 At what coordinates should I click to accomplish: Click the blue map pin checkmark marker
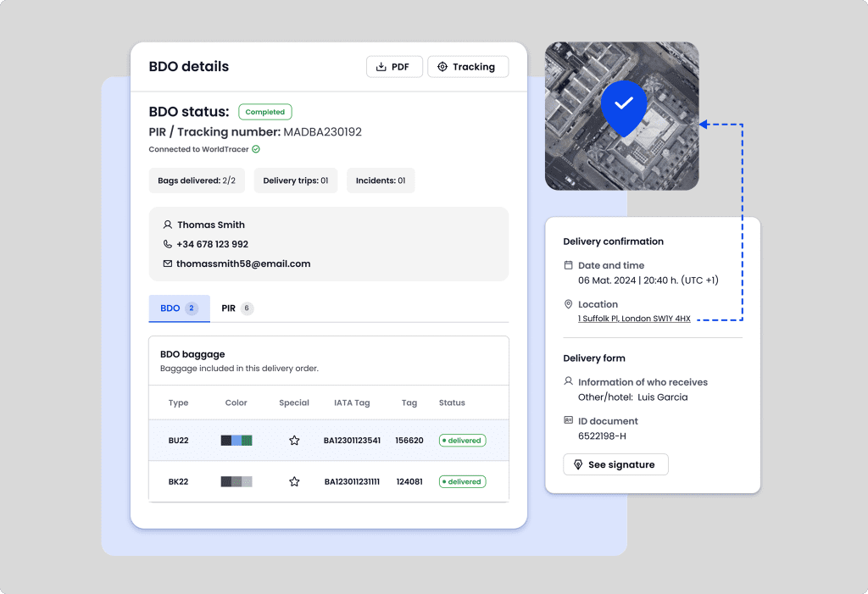(623, 105)
